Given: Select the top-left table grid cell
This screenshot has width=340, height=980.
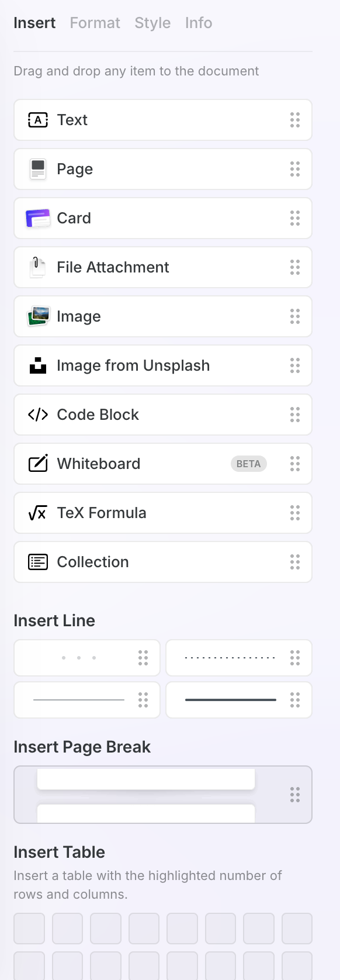Looking at the screenshot, I should click(x=29, y=928).
